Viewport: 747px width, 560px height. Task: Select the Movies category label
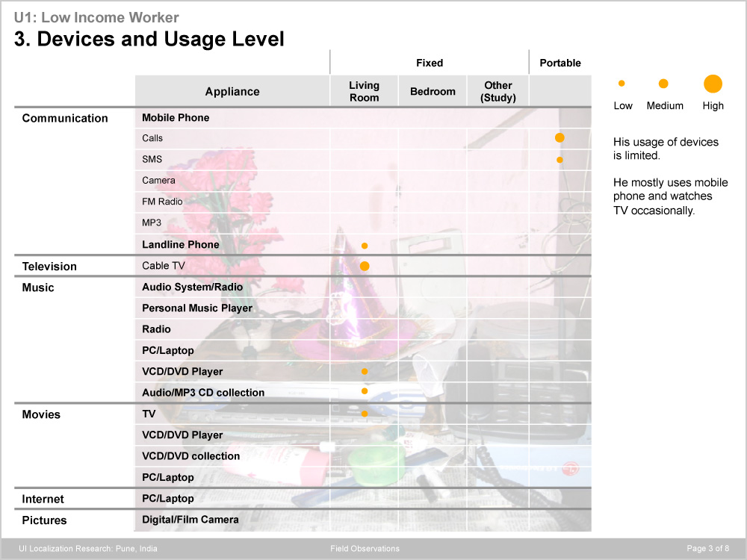click(41, 414)
